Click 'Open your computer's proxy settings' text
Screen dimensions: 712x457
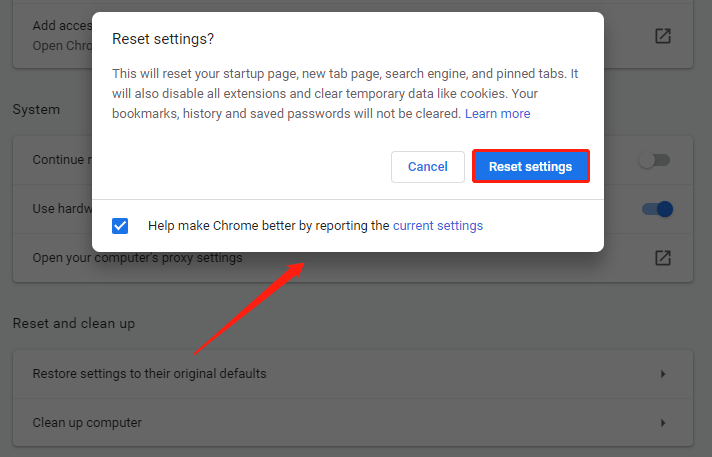click(x=138, y=258)
